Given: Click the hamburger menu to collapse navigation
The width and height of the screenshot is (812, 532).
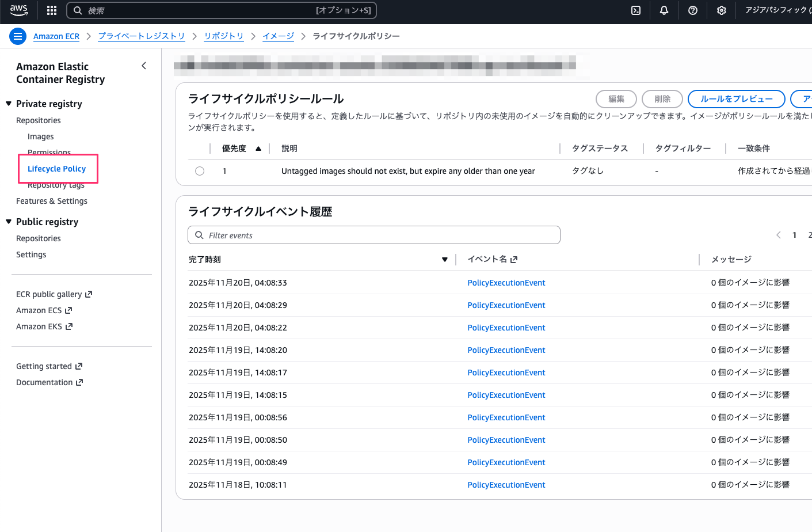Looking at the screenshot, I should pyautogui.click(x=18, y=36).
